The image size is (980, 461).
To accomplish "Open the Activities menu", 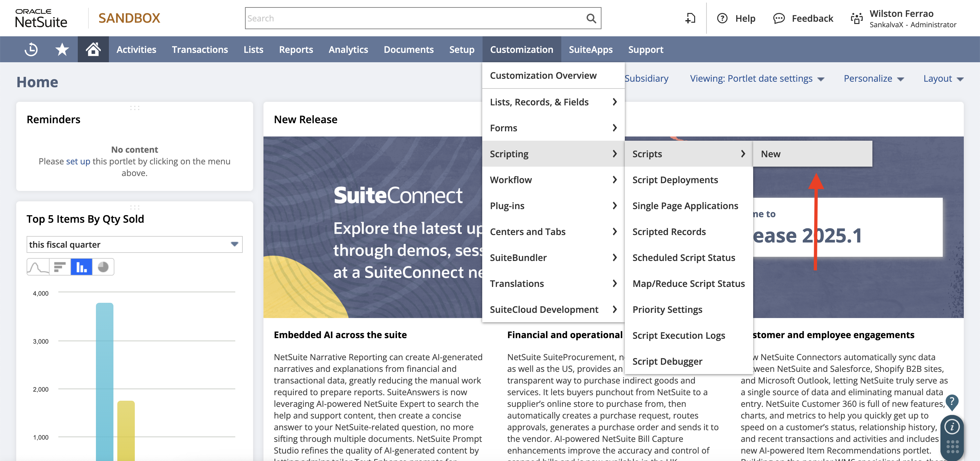I will tap(136, 50).
